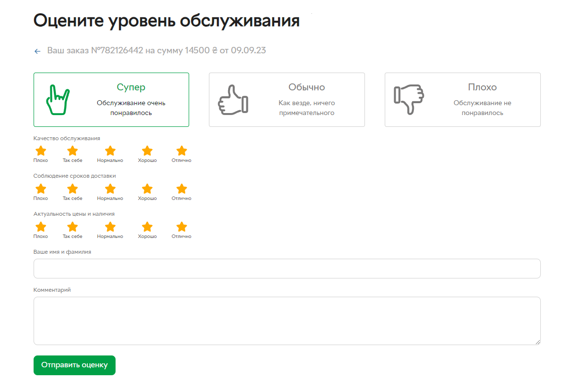Open the order №782126442 link
This screenshot has width=564, height=392.
coord(157,50)
